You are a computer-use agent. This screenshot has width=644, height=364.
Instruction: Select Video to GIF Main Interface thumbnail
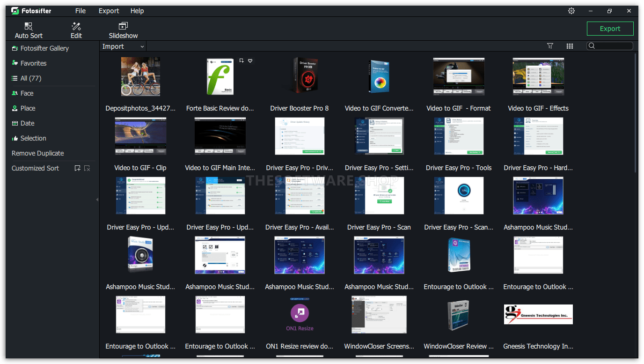(x=220, y=136)
